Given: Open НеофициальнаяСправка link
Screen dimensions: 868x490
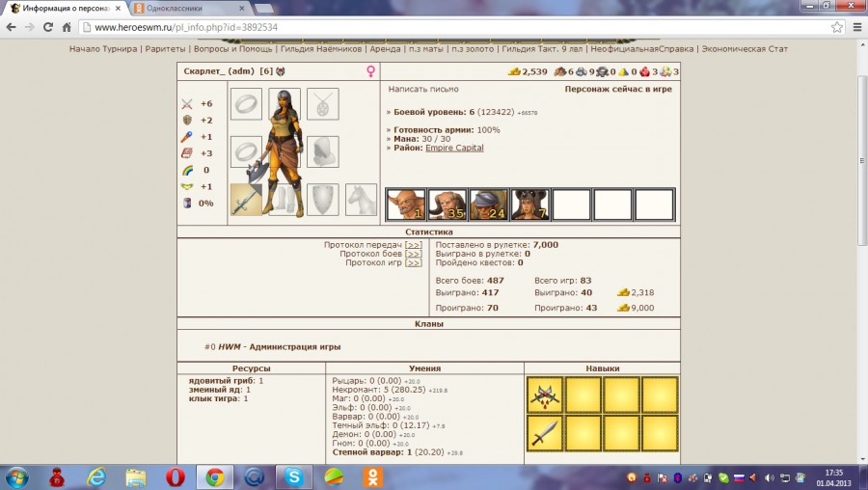Looking at the screenshot, I should [x=642, y=49].
